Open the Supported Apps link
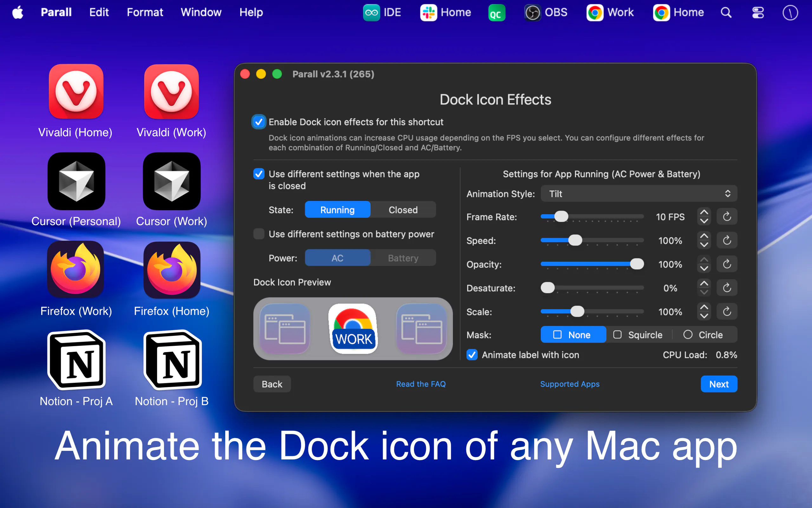The height and width of the screenshot is (508, 812). (x=570, y=384)
